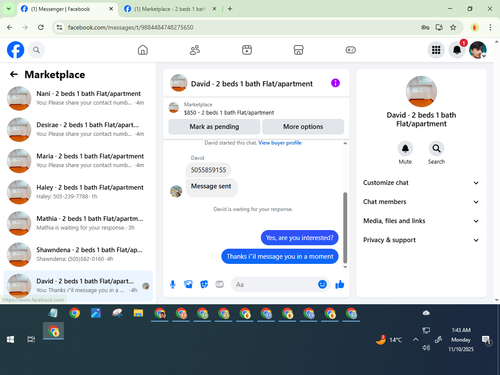500x375 pixels.
Task: Open Nani's 2 beds conversation
Action: [x=78, y=98]
